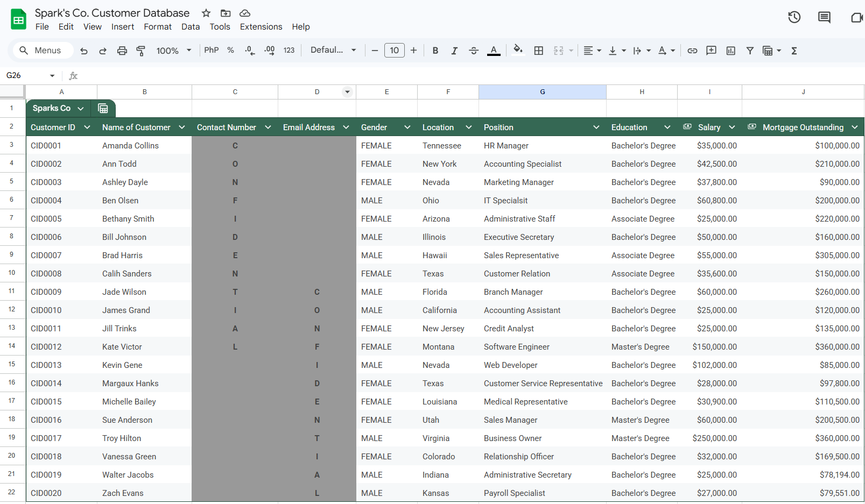Toggle strikethrough formatting
The width and height of the screenshot is (865, 504).
[474, 51]
